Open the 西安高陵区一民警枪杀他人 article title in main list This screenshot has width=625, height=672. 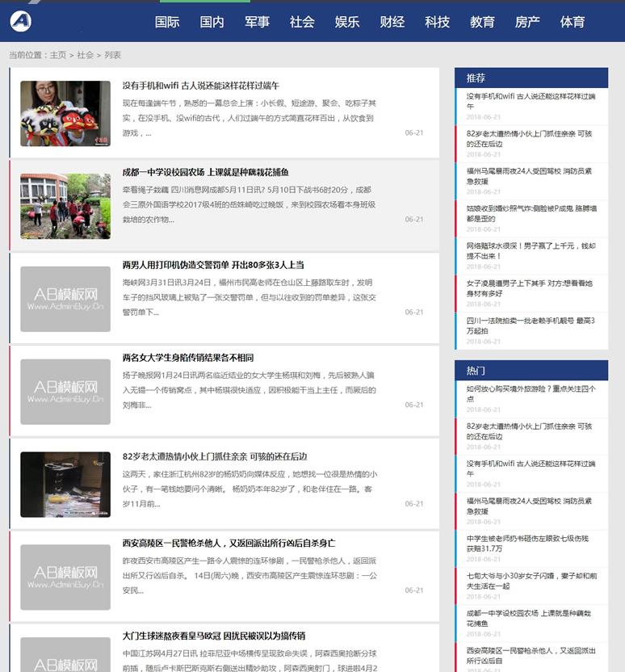(x=229, y=543)
